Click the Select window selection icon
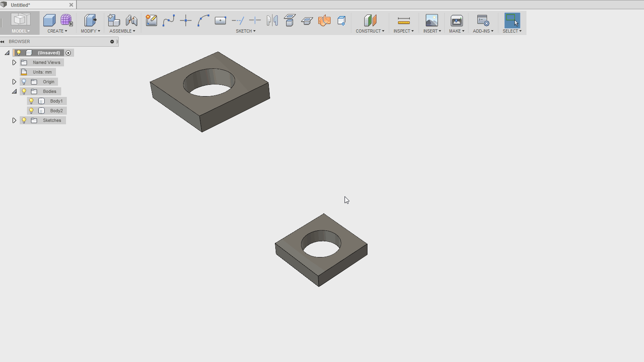The height and width of the screenshot is (362, 644). click(x=512, y=21)
